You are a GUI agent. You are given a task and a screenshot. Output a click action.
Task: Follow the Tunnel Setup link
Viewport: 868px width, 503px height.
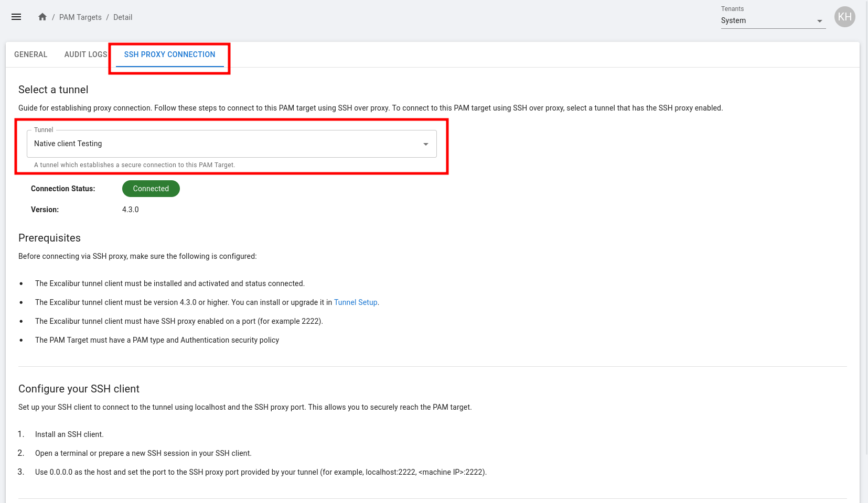pyautogui.click(x=356, y=302)
